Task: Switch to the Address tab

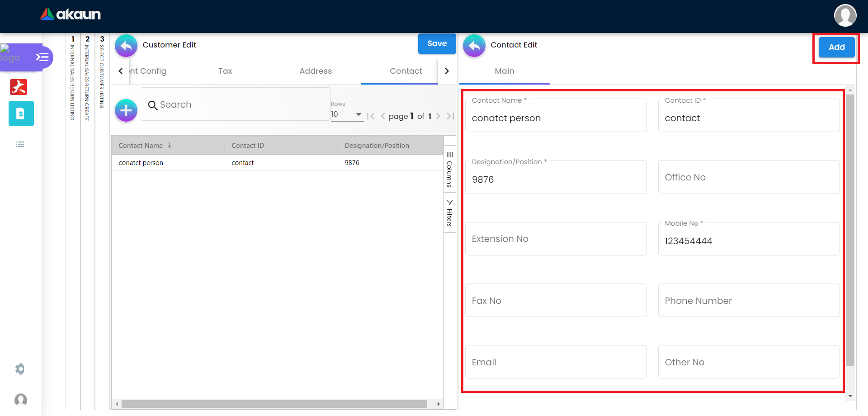Action: [x=316, y=71]
